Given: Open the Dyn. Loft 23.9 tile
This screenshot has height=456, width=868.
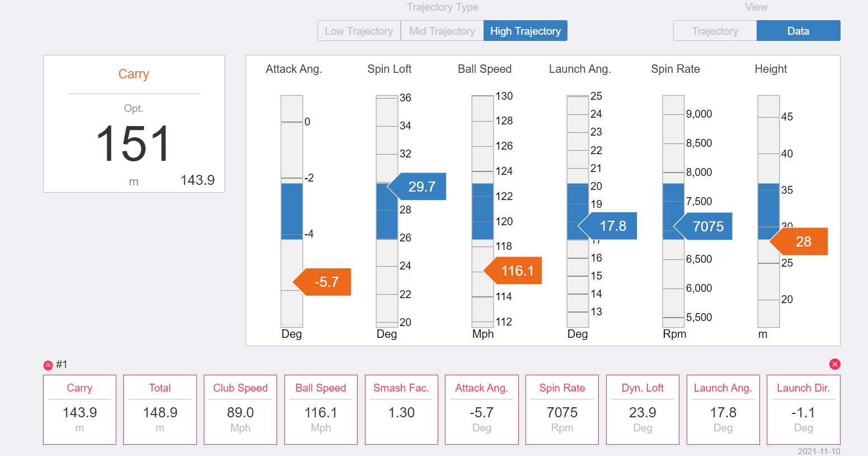Looking at the screenshot, I should (642, 410).
